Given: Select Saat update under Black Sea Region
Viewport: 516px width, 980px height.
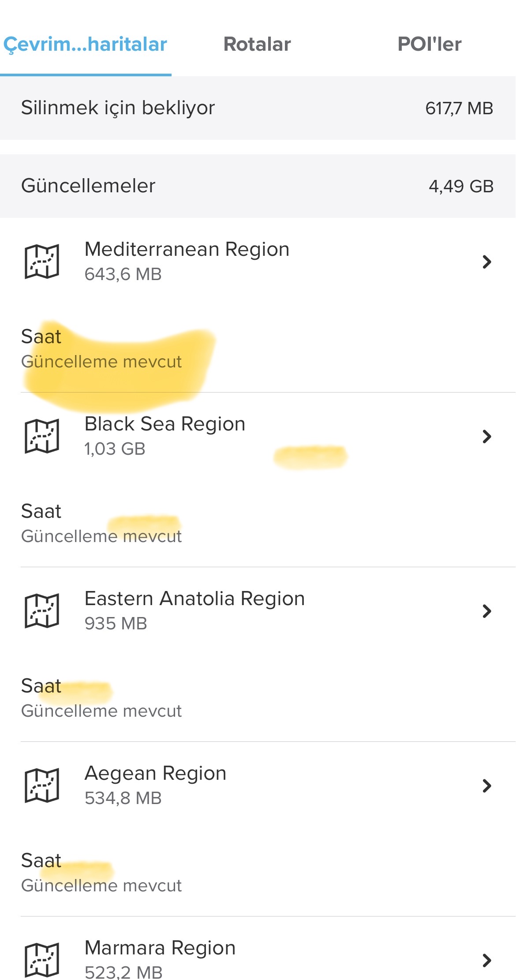Looking at the screenshot, I should click(101, 524).
